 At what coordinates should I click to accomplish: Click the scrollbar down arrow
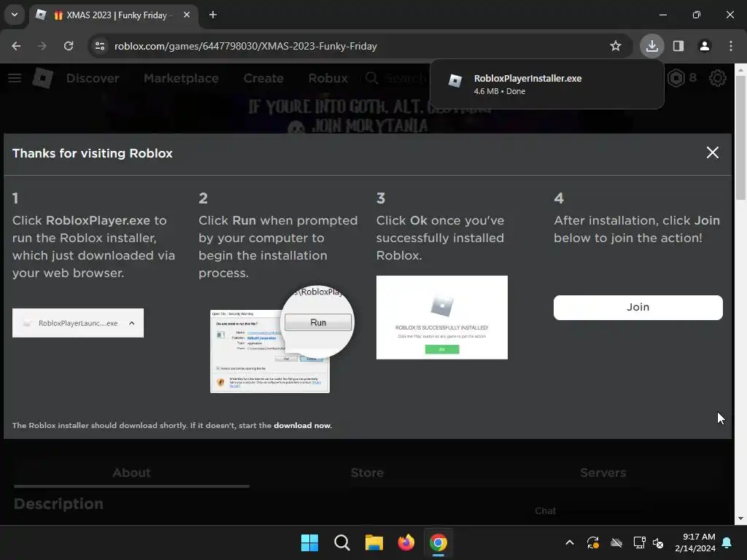740,518
